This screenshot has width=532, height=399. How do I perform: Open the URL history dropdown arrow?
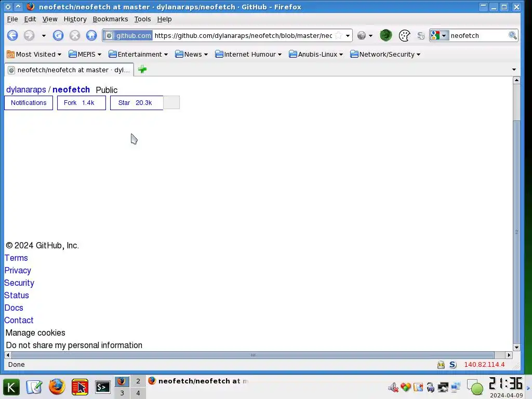pyautogui.click(x=348, y=36)
